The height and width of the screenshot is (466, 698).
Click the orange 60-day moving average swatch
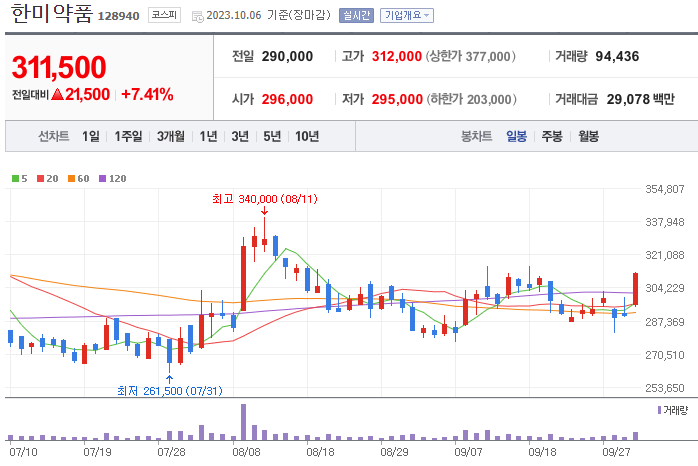click(71, 178)
